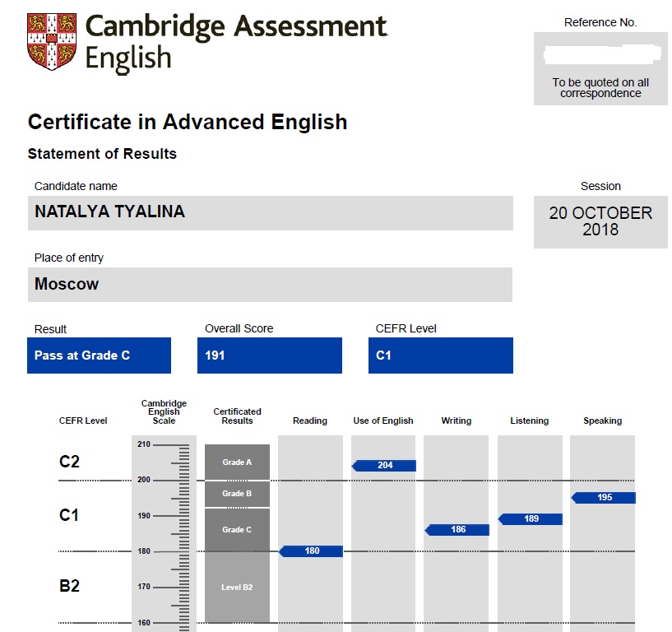
Task: Click the Writing score arrow labeled 186
Action: click(457, 530)
